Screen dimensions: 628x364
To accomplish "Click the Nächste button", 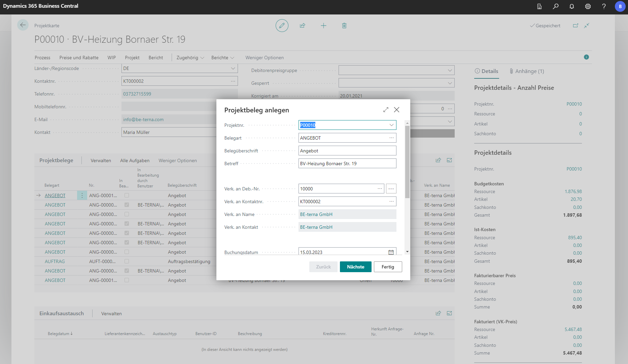I will coord(355,267).
